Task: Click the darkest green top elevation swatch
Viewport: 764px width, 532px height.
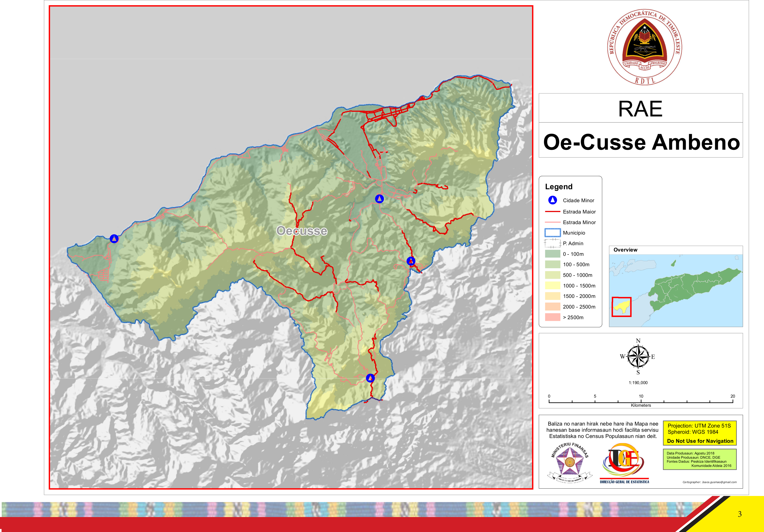Action: [552, 254]
